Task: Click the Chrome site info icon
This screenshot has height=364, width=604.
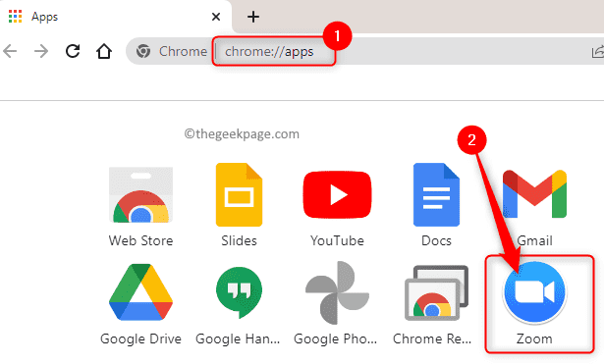Action: click(x=143, y=51)
